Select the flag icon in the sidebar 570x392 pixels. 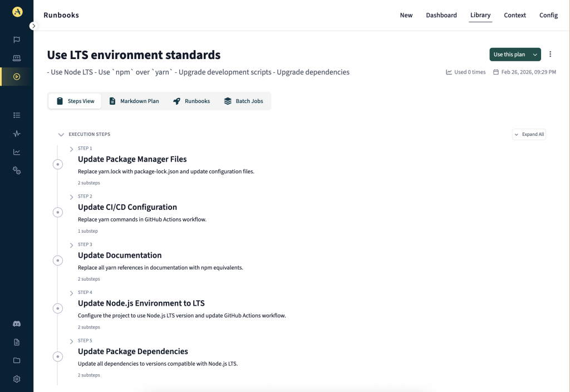(16, 40)
